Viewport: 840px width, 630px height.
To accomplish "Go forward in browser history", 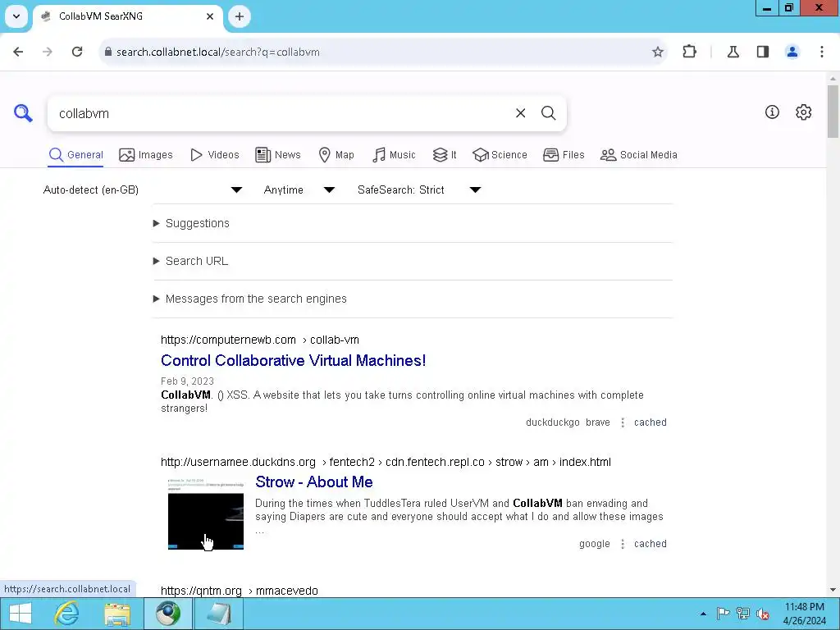I will pyautogui.click(x=48, y=52).
